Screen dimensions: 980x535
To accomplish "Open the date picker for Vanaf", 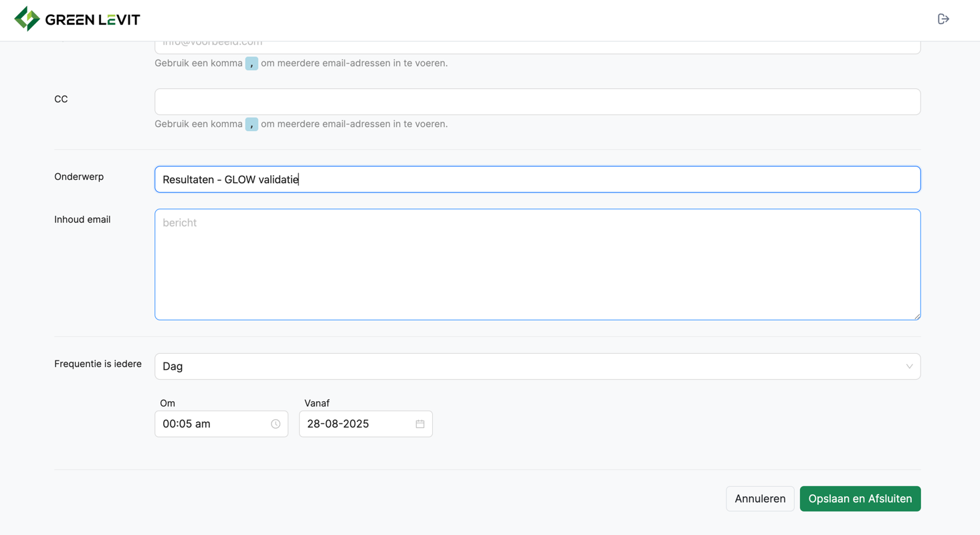I will (365, 423).
